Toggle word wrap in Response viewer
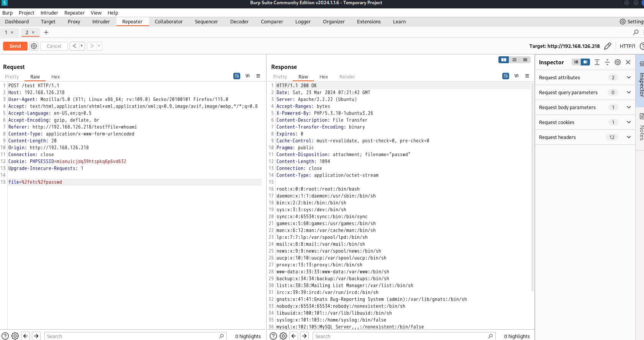Image resolution: width=644 pixels, height=340 pixels. coord(506,76)
